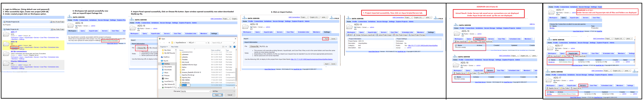Click the AquaFold logo in the step 6 header
Image resolution: width=644 pixels, height=103 pixels.
pyautogui.click(x=334, y=18)
